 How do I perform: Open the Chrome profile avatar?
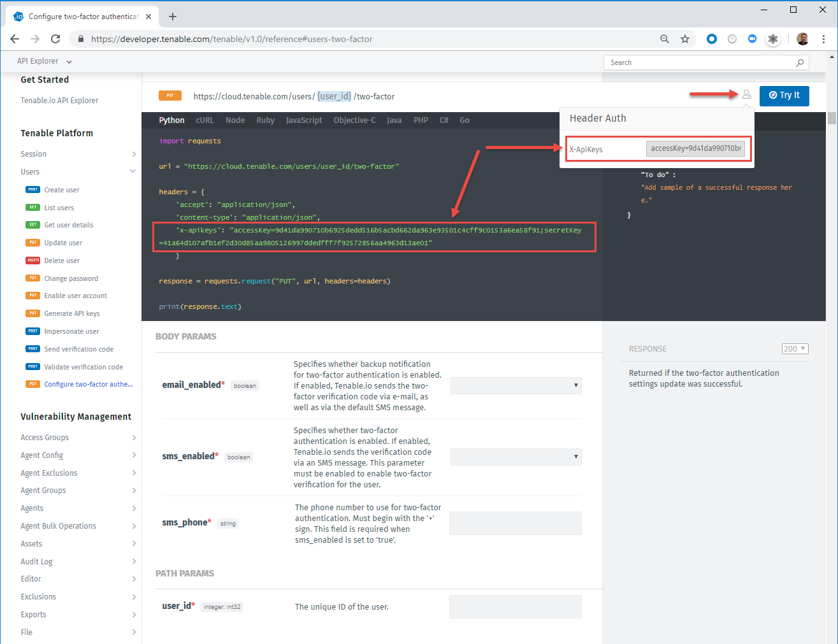803,39
